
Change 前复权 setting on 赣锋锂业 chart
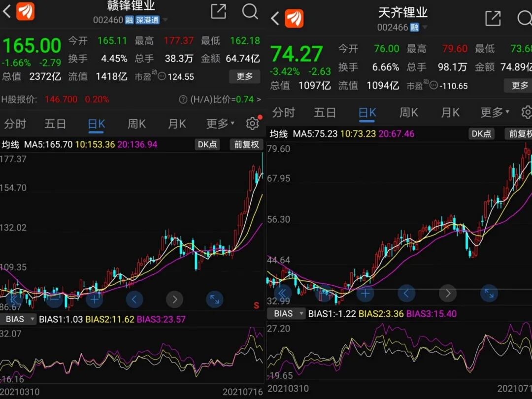(x=247, y=144)
